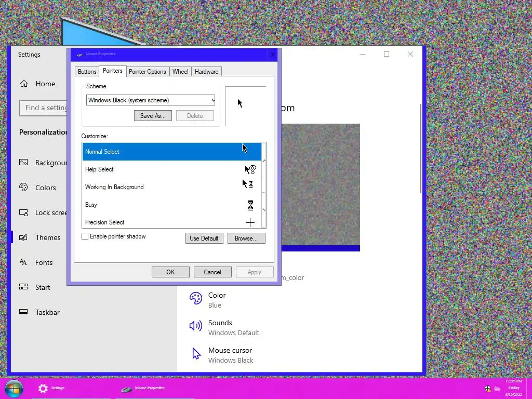Click the theme preview thumbnail
Screen dimensions: 532x399
[321, 187]
